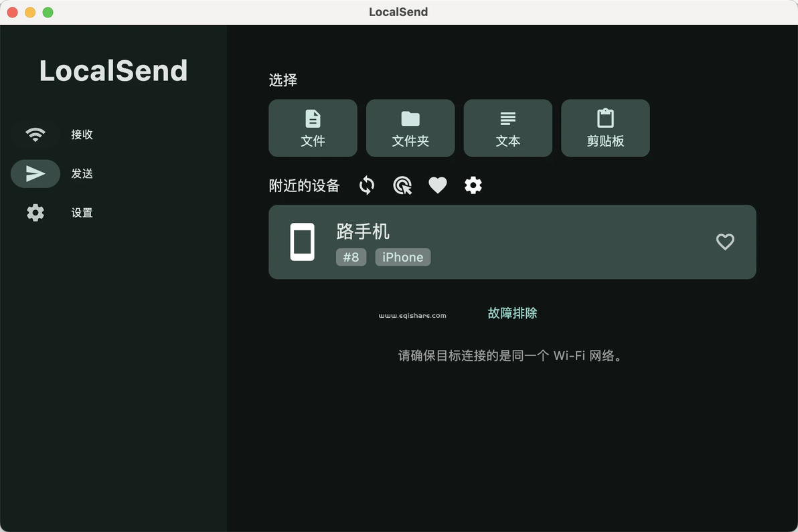Click the Wi-Fi icon for 接收

[x=35, y=135]
